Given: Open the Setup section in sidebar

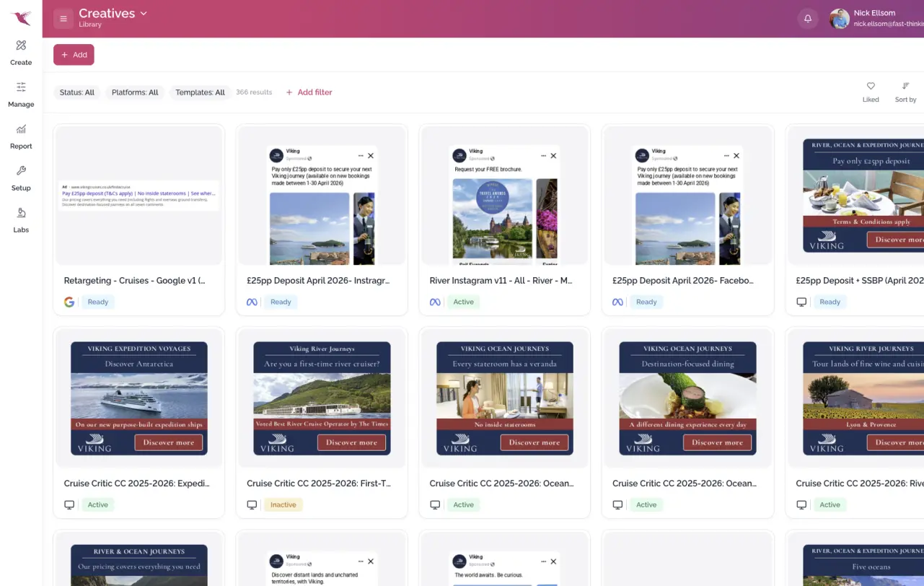Looking at the screenshot, I should [x=21, y=178].
